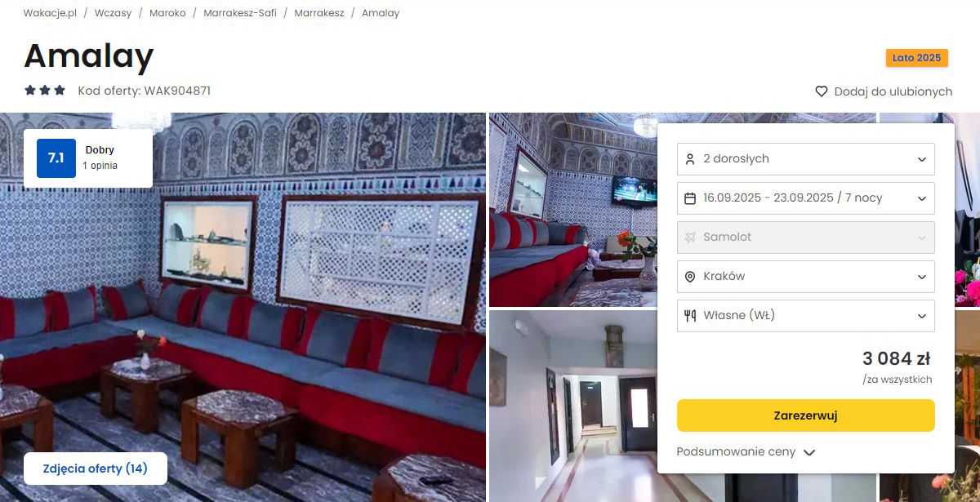Viewport: 980px width, 502px height.
Task: Expand the Kraków departure city dropdown
Action: (806, 276)
